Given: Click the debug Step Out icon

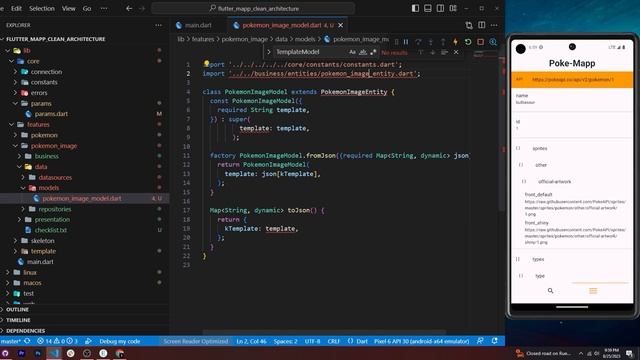Looking at the screenshot, I should [443, 42].
